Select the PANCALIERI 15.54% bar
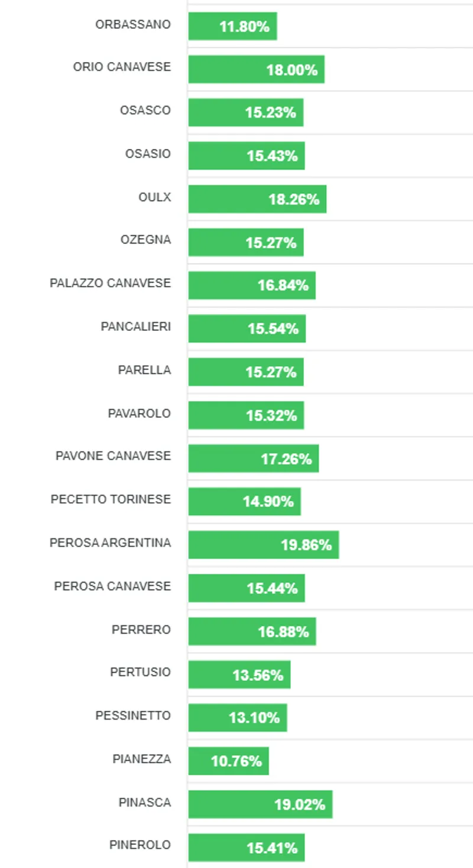Screen dimensions: 473x868 click(x=247, y=329)
